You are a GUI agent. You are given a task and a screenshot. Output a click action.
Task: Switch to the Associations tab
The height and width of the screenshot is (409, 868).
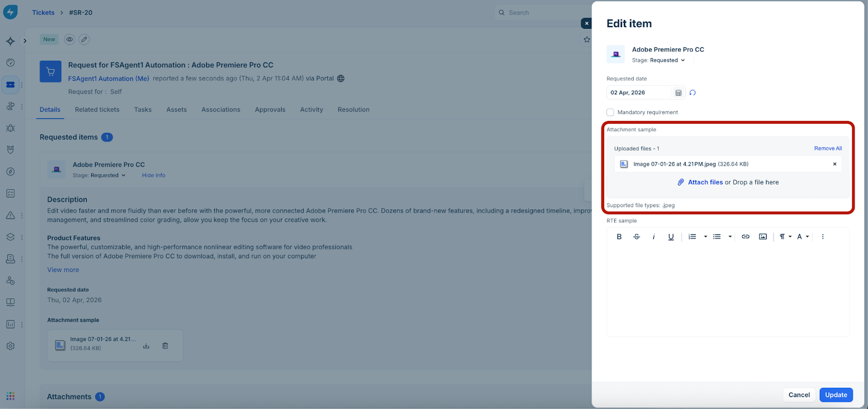[x=221, y=110]
